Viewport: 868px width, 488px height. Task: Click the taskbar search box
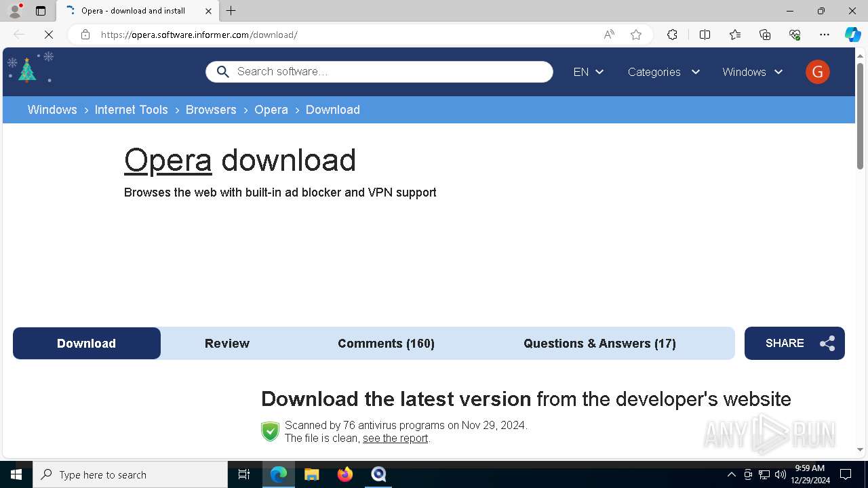pyautogui.click(x=130, y=474)
